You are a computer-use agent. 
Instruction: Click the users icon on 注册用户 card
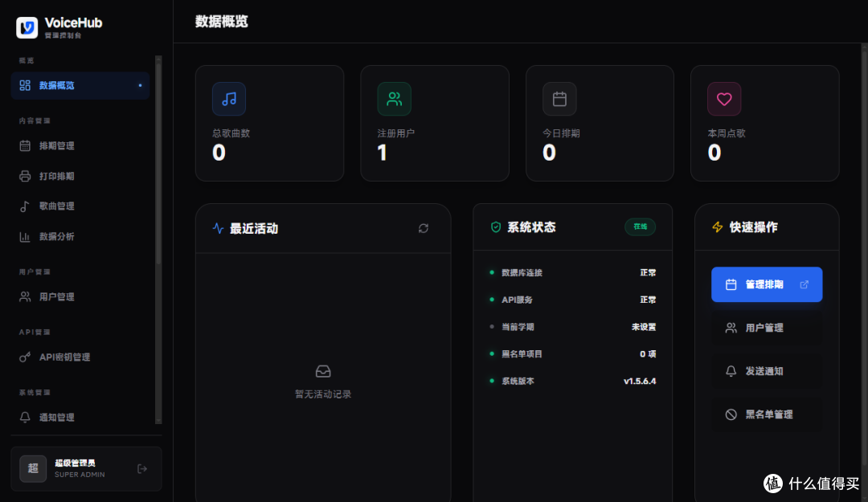394,99
